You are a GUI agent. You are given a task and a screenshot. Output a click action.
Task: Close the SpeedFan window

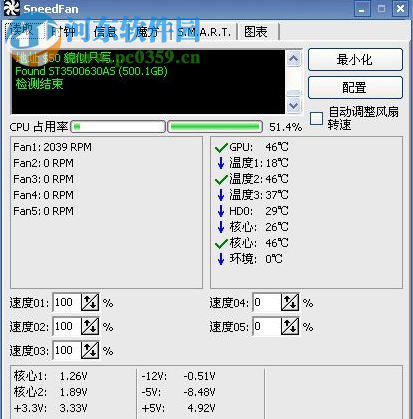(400, 9)
